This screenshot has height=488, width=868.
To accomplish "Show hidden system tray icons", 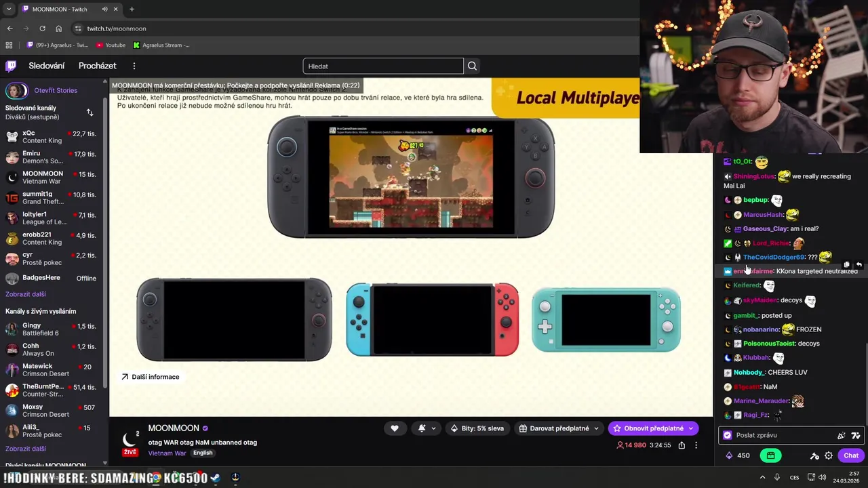I will tap(762, 477).
